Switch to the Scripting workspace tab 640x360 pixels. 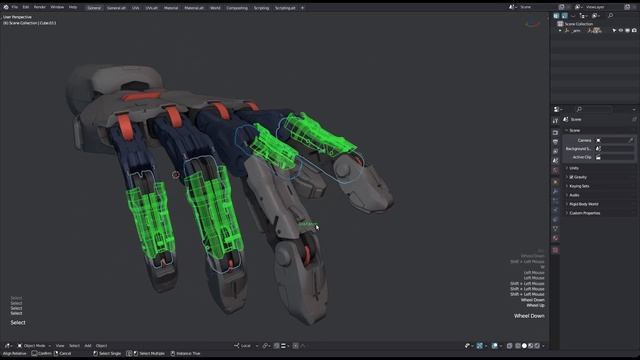click(x=261, y=8)
